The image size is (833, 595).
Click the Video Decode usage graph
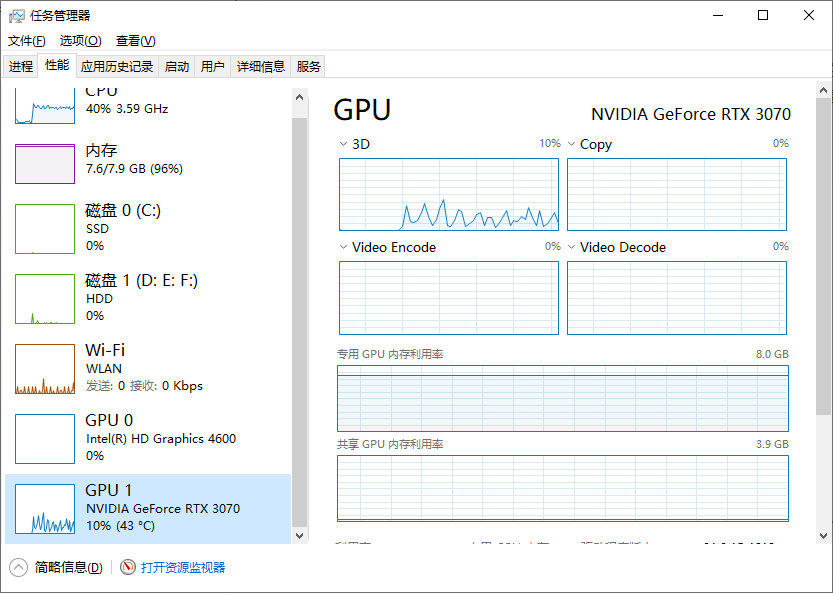(x=677, y=298)
